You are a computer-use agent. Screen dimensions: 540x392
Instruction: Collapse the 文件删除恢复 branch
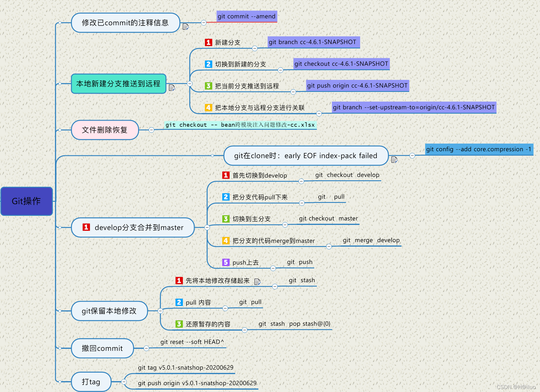(151, 130)
